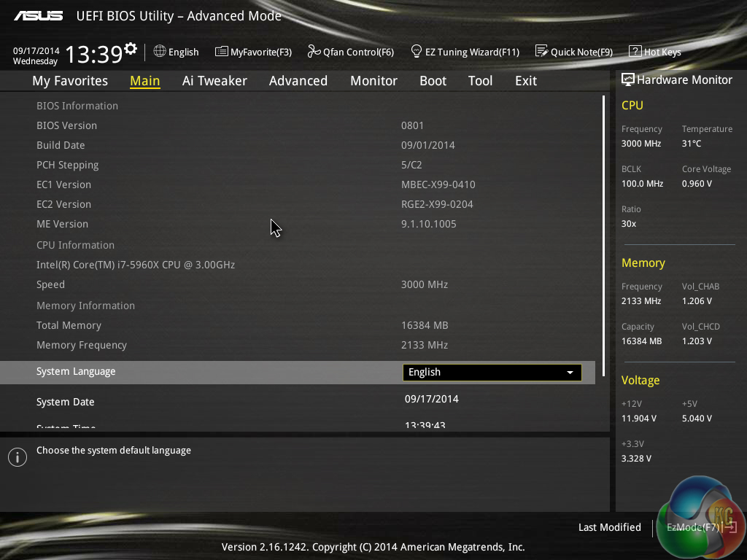Select the System Date row label
The width and height of the screenshot is (747, 560).
tap(65, 402)
